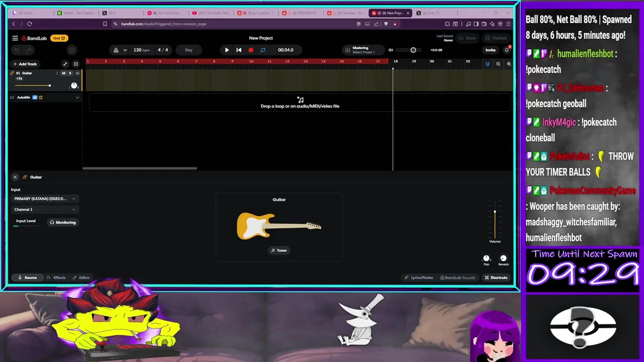The image size is (644, 362).
Task: Toggle the snap magnet icon
Action: point(487,64)
